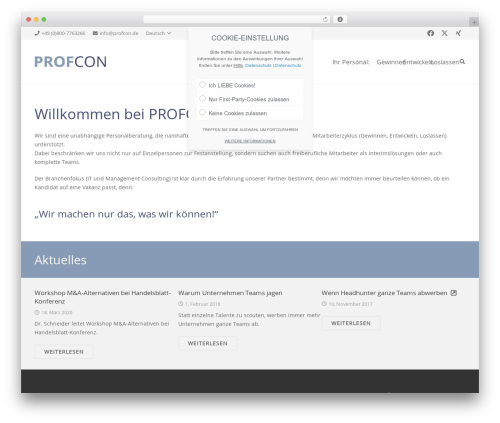500x423 pixels.
Task: Click Weiterlesen under Workshop M&A-Alternativen article
Action: tap(64, 352)
